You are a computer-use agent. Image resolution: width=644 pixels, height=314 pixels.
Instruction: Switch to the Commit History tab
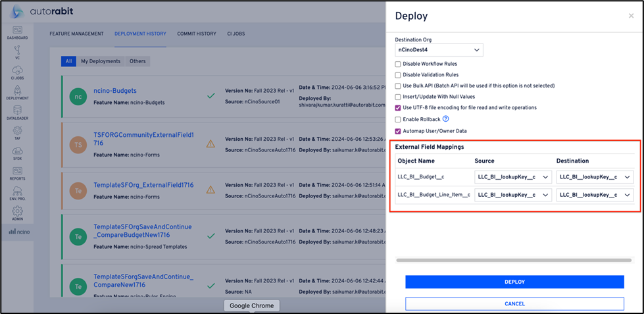(x=196, y=34)
